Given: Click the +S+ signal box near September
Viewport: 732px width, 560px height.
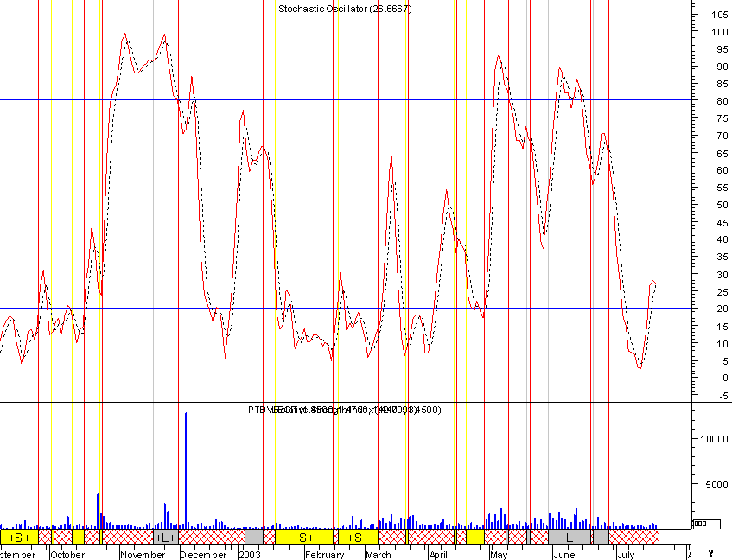Looking at the screenshot, I should pyautogui.click(x=19, y=538).
